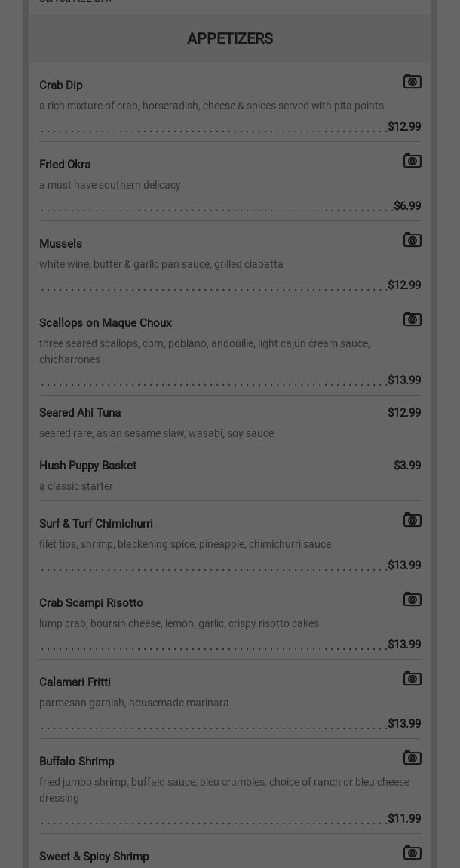Click the Fried Okra $6.99 price
This screenshot has height=868, width=460.
407,206
